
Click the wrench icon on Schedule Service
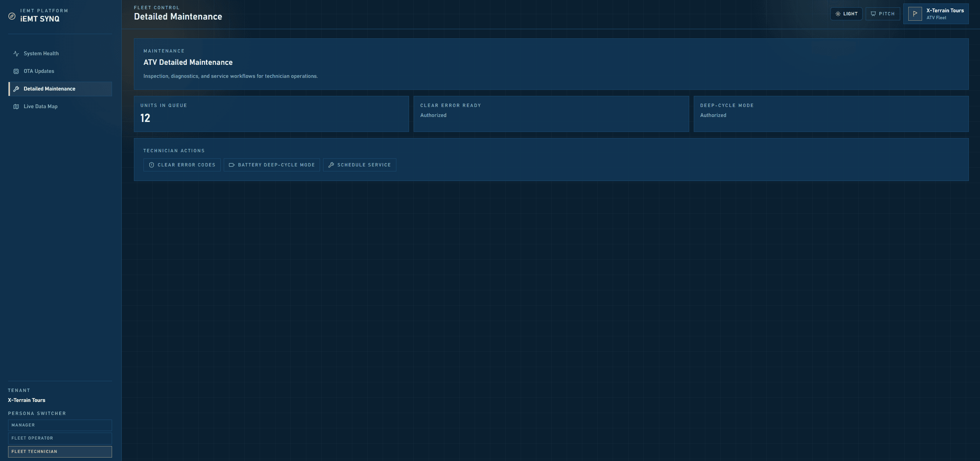331,165
